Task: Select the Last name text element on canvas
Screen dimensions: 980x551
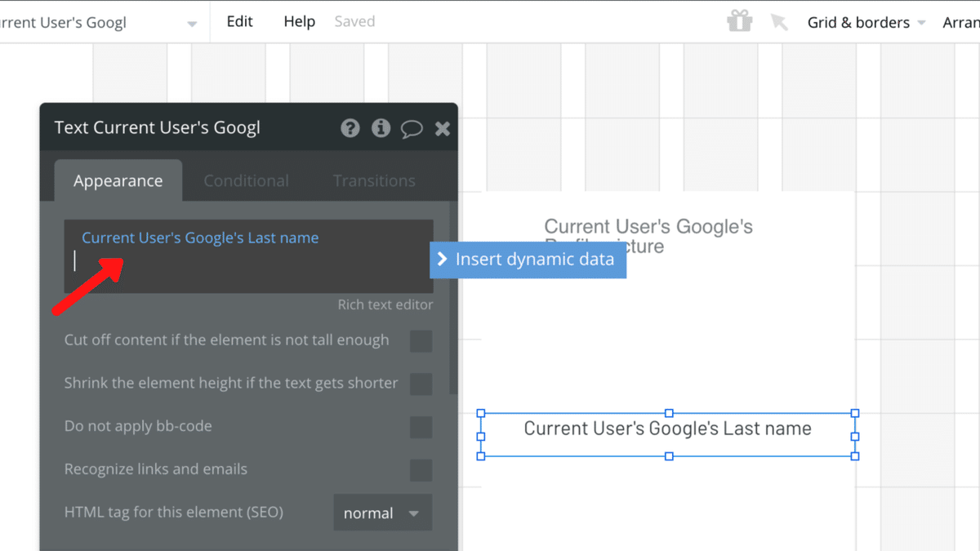Action: point(667,429)
